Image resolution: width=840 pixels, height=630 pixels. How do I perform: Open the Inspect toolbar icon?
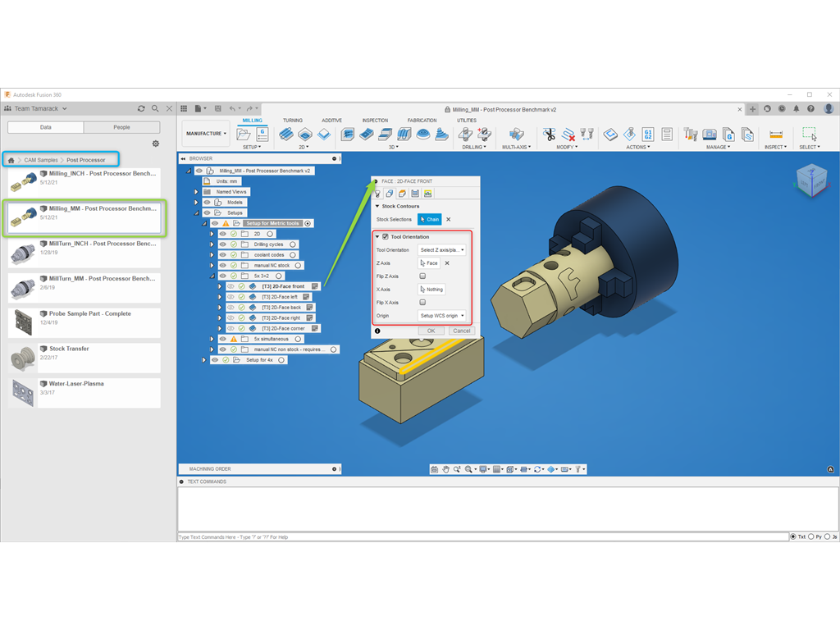(776, 135)
